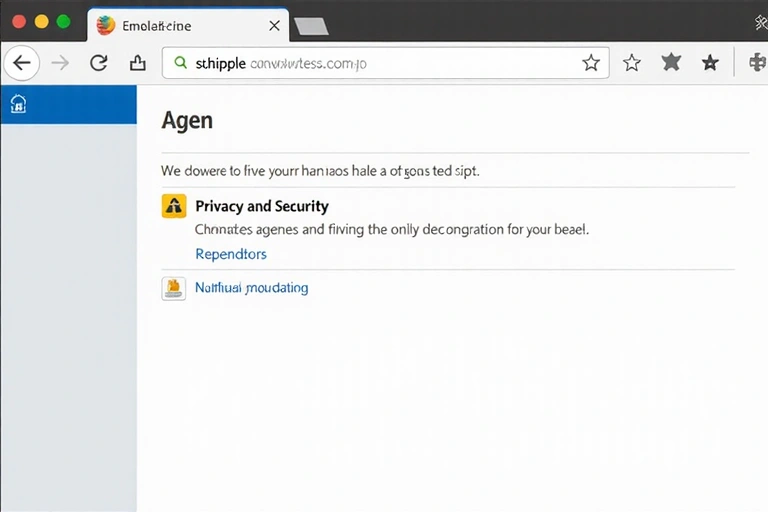Click the green search icon in address bar

(x=181, y=63)
